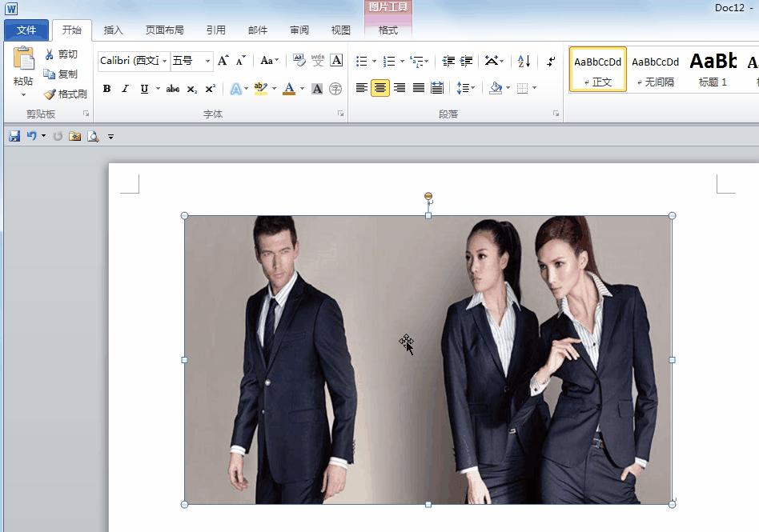Open font size dropdown 五号
Viewport: 759px width, 532px height.
pos(207,61)
